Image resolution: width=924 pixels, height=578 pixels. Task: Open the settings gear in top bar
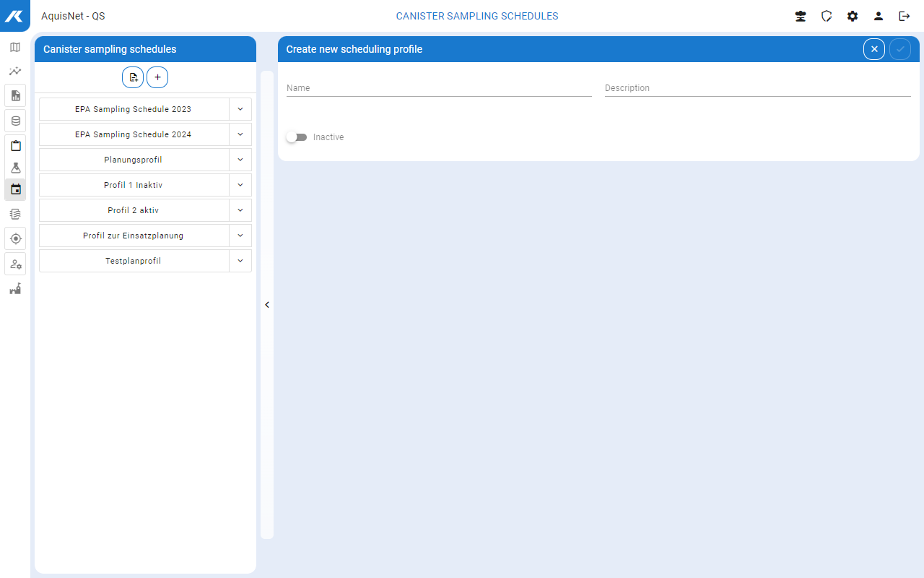click(x=853, y=16)
